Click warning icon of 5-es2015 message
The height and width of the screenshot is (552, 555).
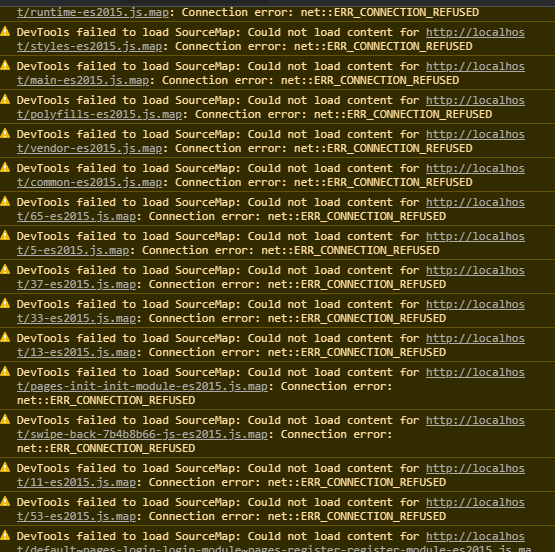point(5,236)
